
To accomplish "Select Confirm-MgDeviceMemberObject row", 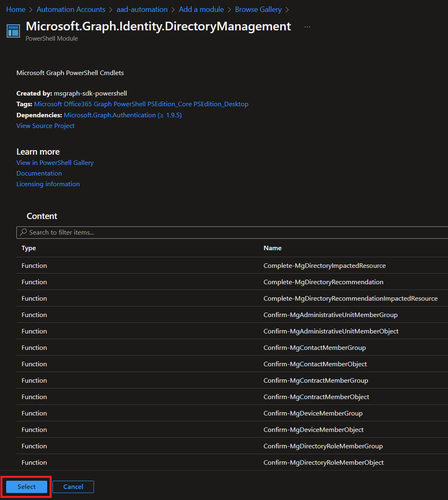I will [x=232, y=430].
